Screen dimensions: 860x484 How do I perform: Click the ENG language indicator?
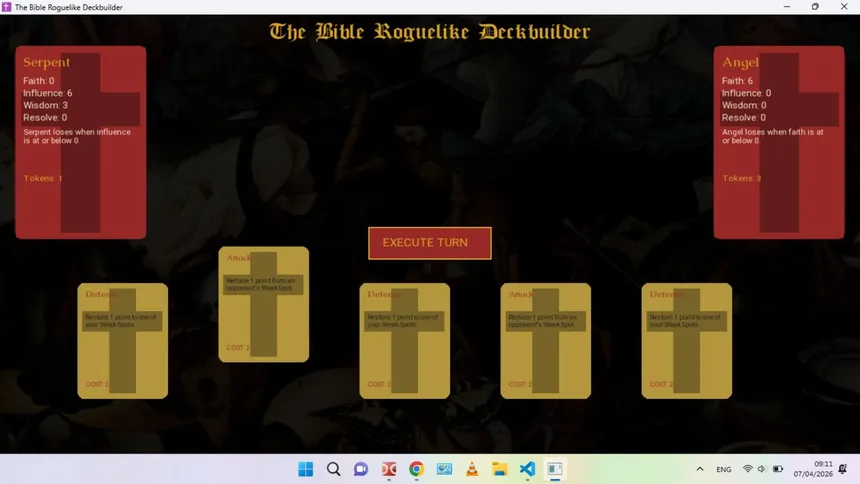pos(723,469)
